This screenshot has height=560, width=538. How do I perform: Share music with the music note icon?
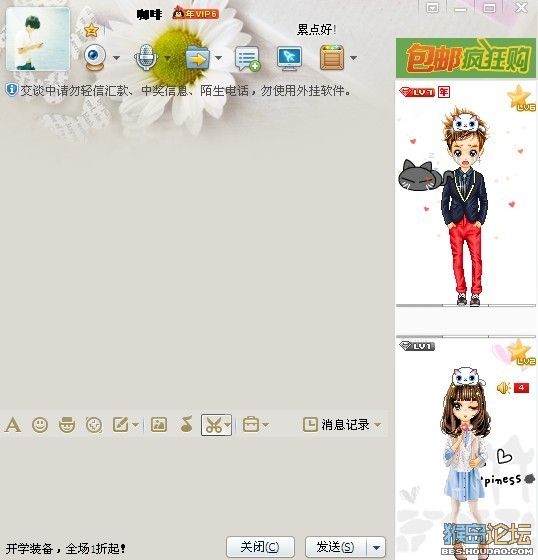[x=186, y=424]
